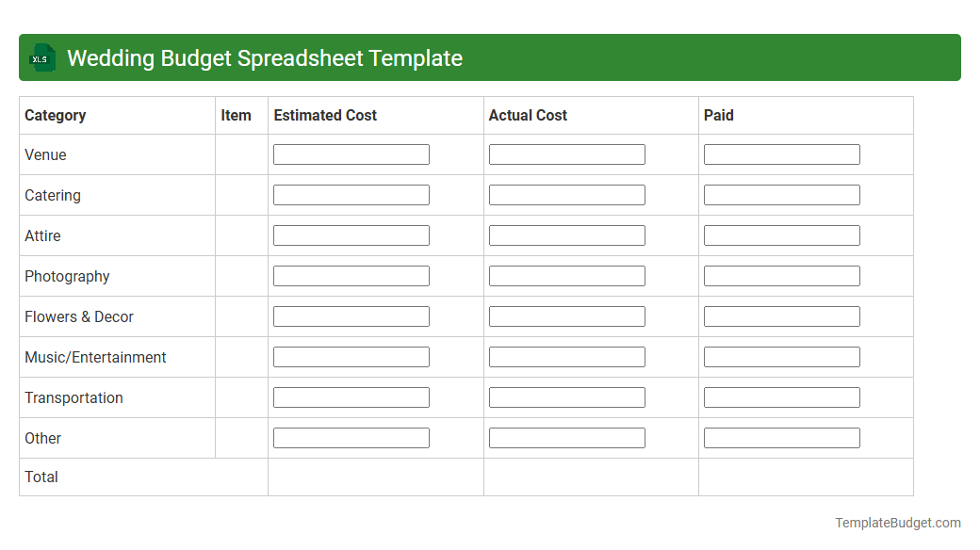Select the Estimated Cost field for Flowers & Decor
Screen dimensions: 980x550
(351, 315)
